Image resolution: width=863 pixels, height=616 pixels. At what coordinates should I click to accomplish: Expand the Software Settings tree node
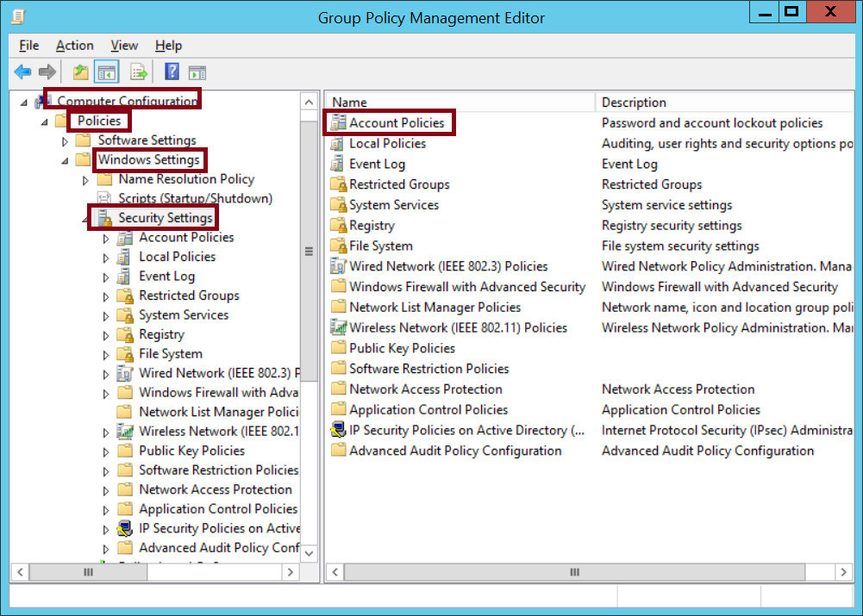[65, 140]
